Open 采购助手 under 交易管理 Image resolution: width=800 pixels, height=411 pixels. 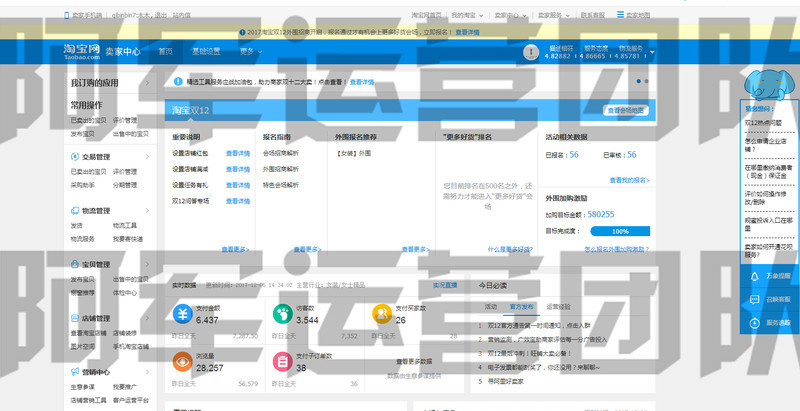pos(83,185)
